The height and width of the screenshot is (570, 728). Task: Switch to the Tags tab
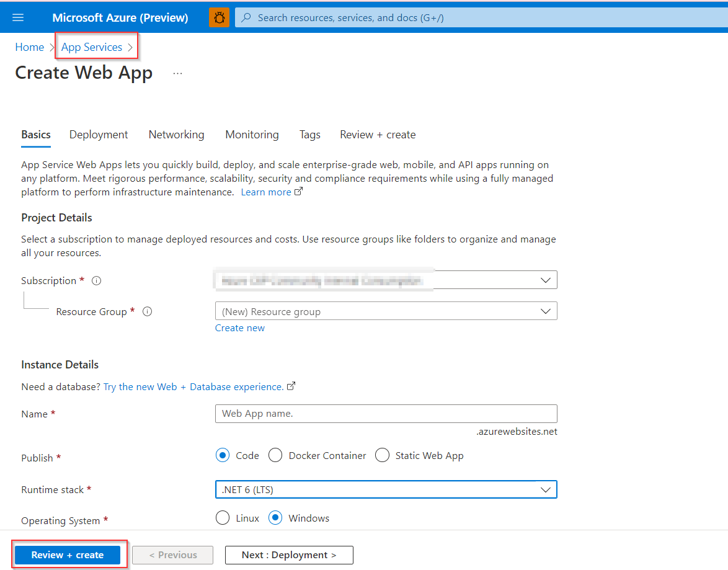pos(309,135)
